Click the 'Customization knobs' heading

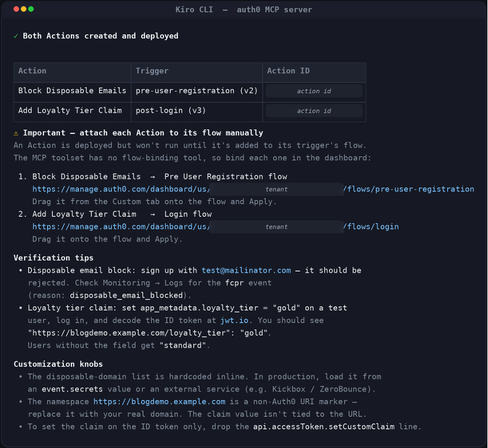click(x=58, y=364)
